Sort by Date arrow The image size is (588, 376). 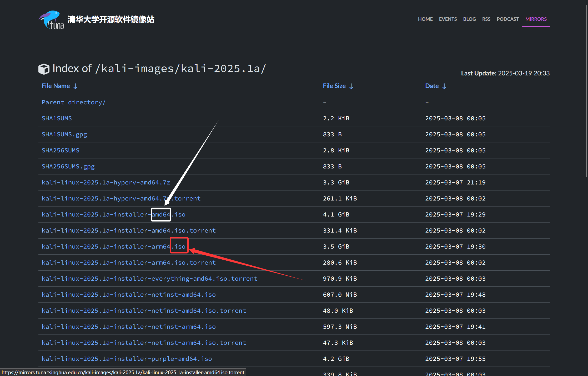444,86
